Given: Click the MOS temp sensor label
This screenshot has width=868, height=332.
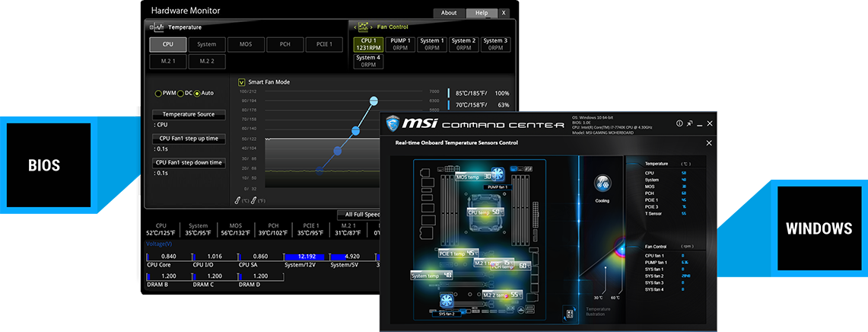Looking at the screenshot, I should [x=474, y=177].
